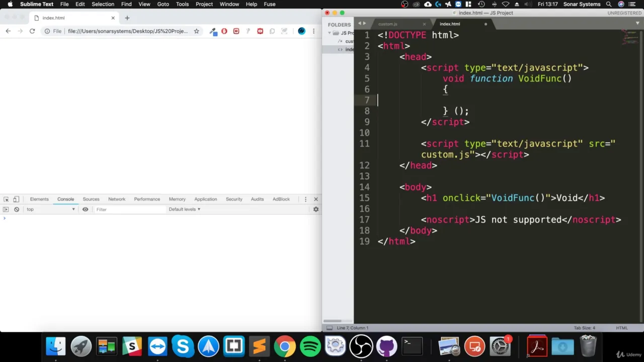Open the Performance tab in DevTools
This screenshot has width=644, height=362.
pyautogui.click(x=147, y=199)
